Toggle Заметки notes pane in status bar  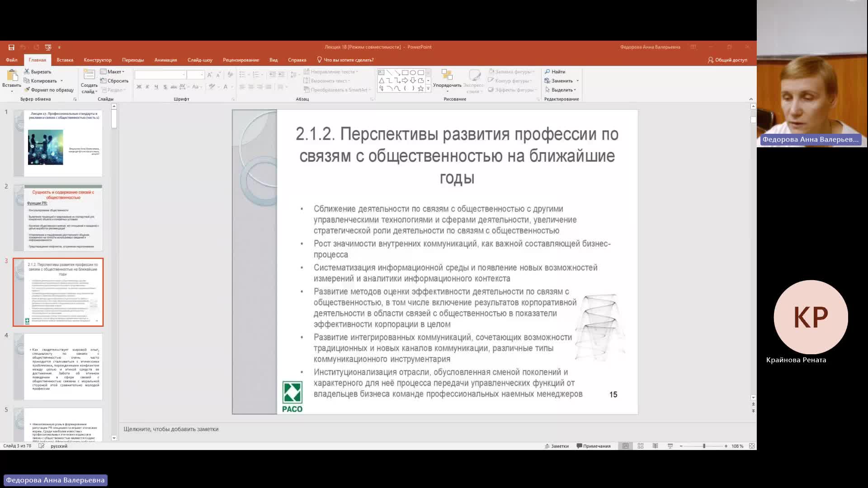click(557, 446)
